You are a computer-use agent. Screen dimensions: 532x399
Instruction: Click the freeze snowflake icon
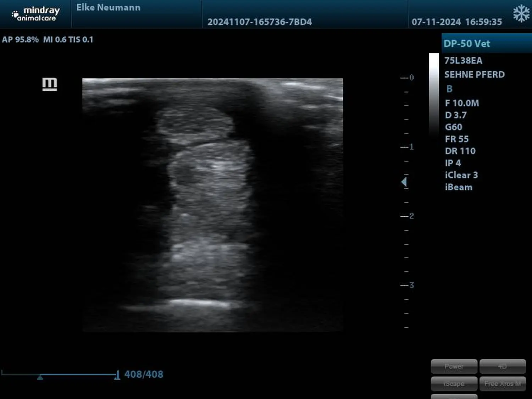click(x=521, y=14)
